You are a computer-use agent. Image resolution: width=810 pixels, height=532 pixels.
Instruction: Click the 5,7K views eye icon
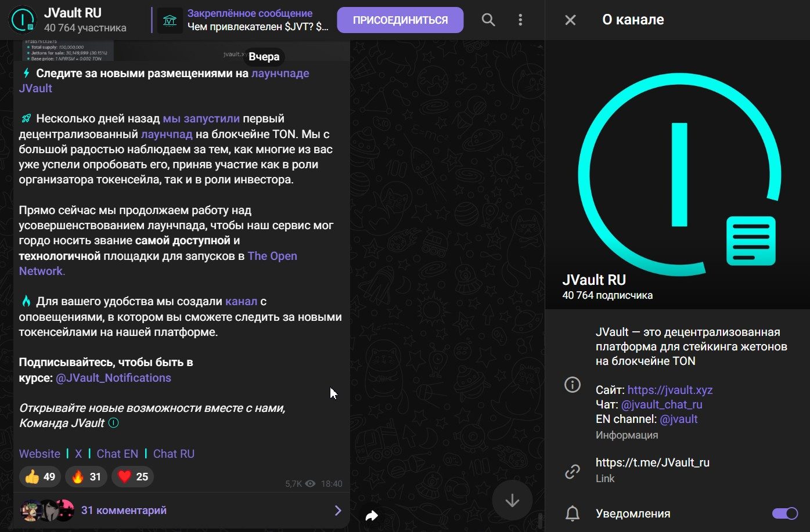[x=311, y=484]
